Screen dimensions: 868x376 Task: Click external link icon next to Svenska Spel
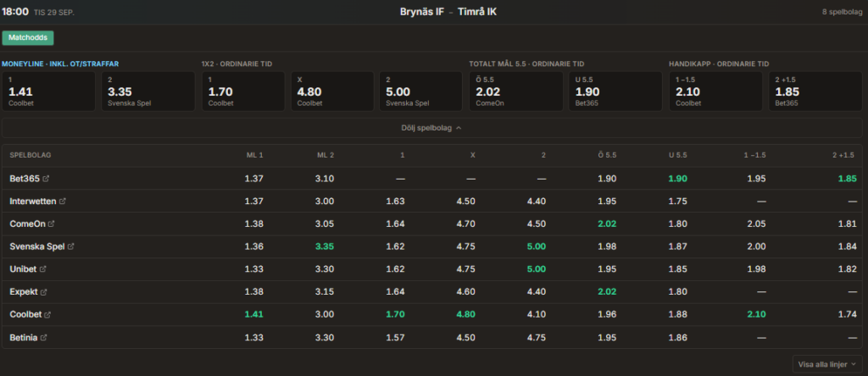click(x=71, y=246)
